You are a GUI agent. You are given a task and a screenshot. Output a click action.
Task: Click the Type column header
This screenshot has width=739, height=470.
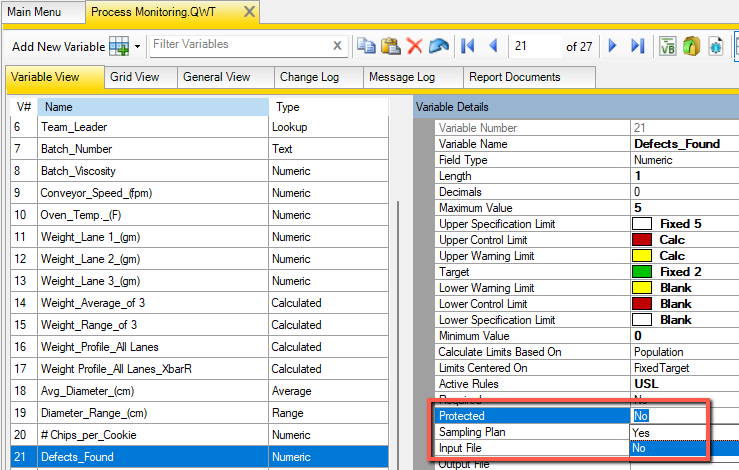click(328, 107)
